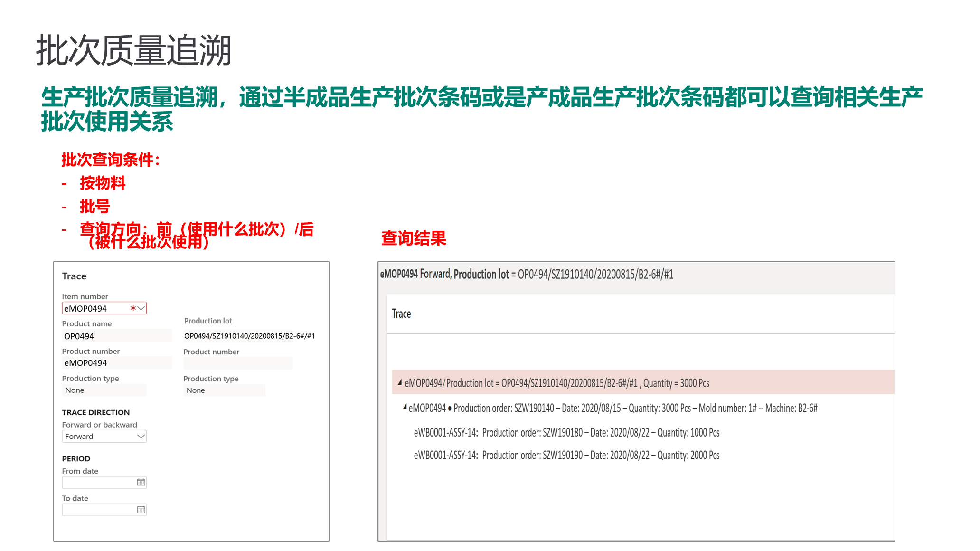Screen dimensions: 980x551
Task: Click the Forward or backward label
Action: [99, 425]
